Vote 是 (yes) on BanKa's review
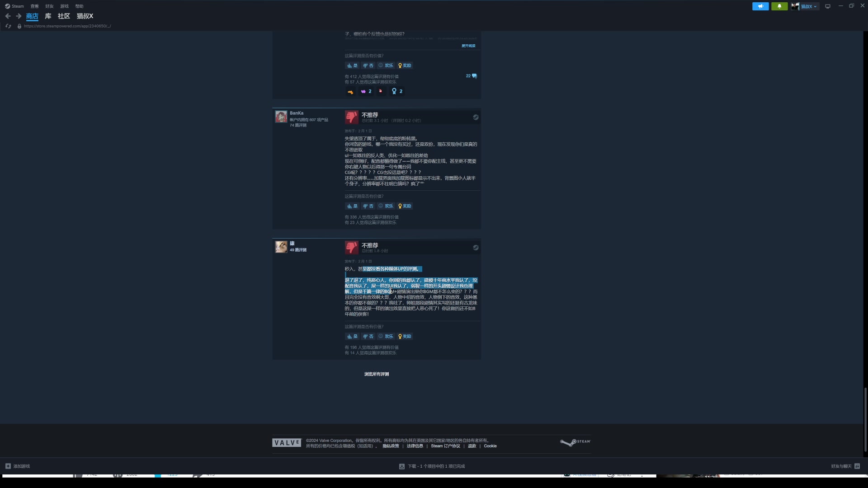Viewport: 868px width, 488px height. point(352,206)
